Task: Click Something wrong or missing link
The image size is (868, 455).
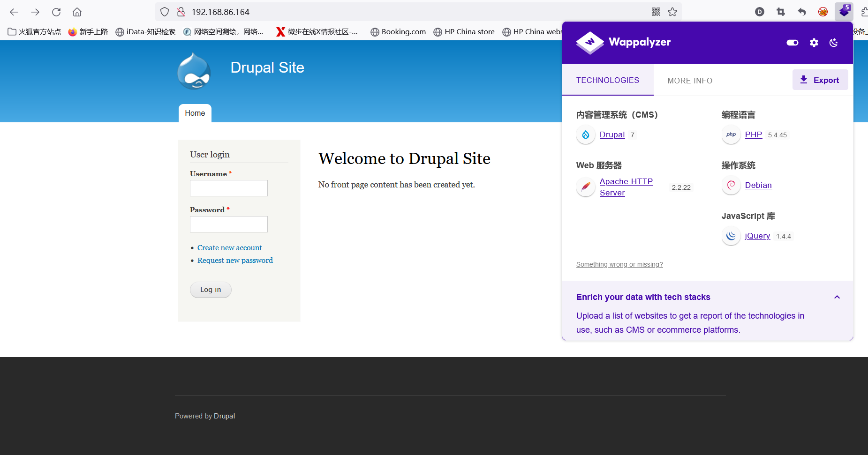Action: click(619, 264)
